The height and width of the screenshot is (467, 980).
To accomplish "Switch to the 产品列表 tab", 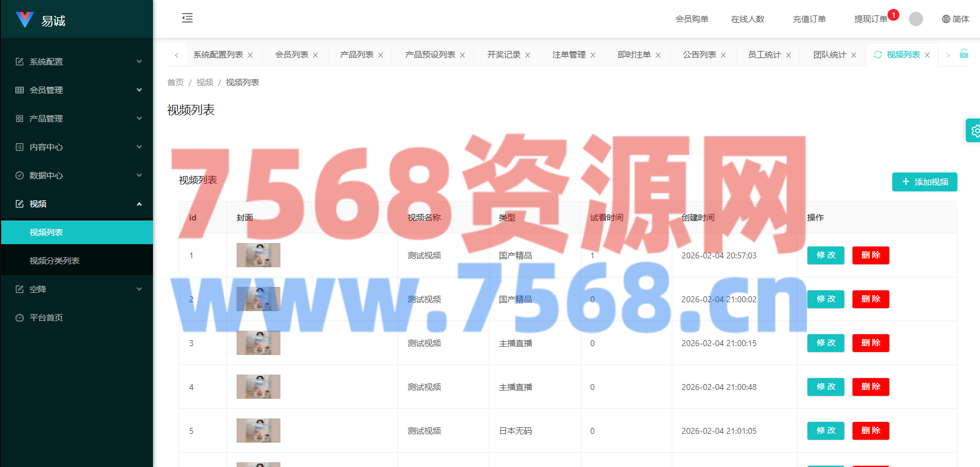I will 356,55.
